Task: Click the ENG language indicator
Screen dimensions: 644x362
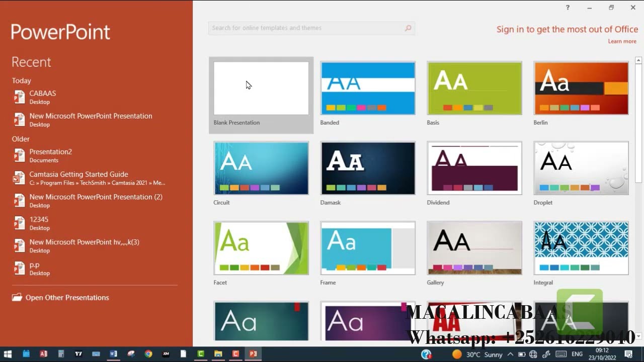Action: coord(577,354)
